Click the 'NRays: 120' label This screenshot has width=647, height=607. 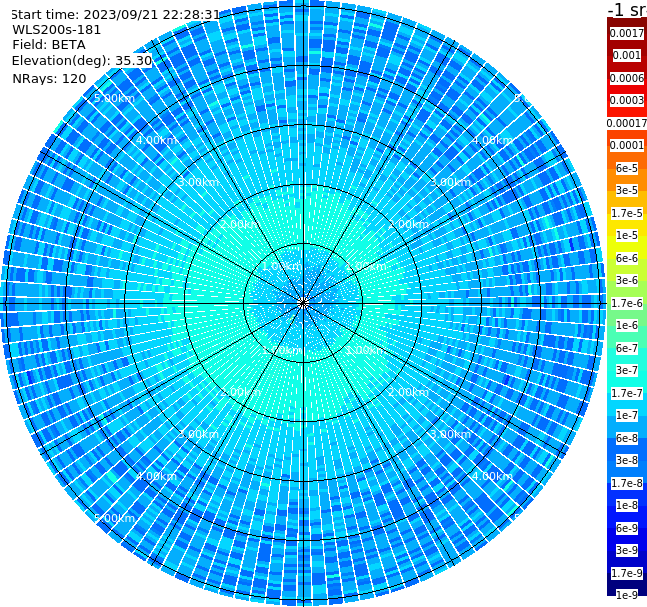click(49, 78)
